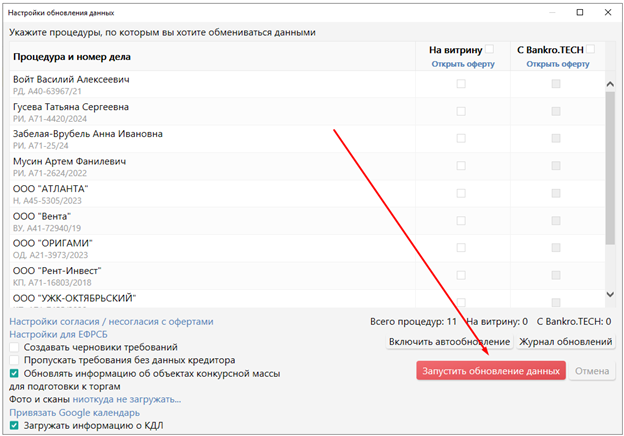Check На витрину for ООО "ОРИГАМИ"
The image size is (624, 436).
pos(461,248)
